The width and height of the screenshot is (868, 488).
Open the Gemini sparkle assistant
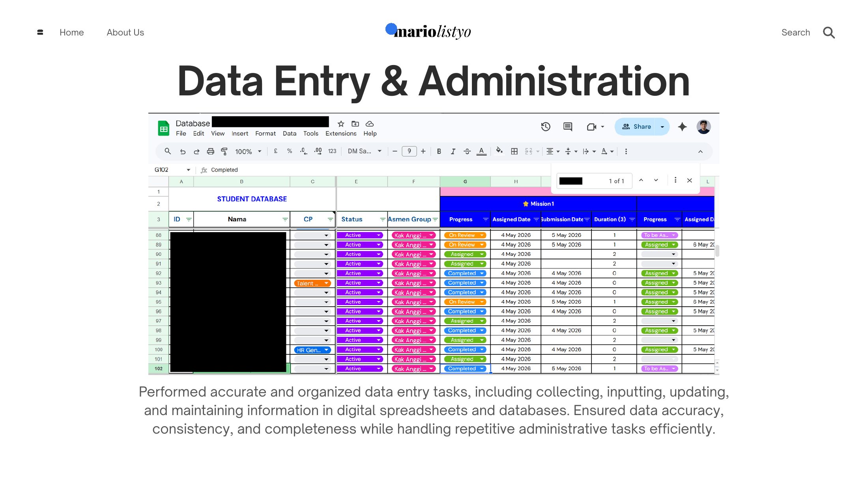tap(682, 127)
